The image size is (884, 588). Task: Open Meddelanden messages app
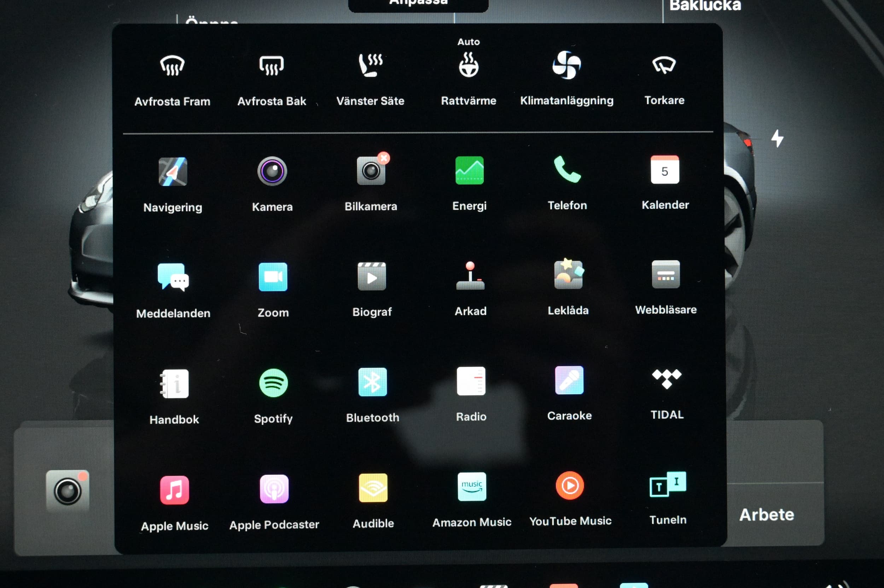173,277
